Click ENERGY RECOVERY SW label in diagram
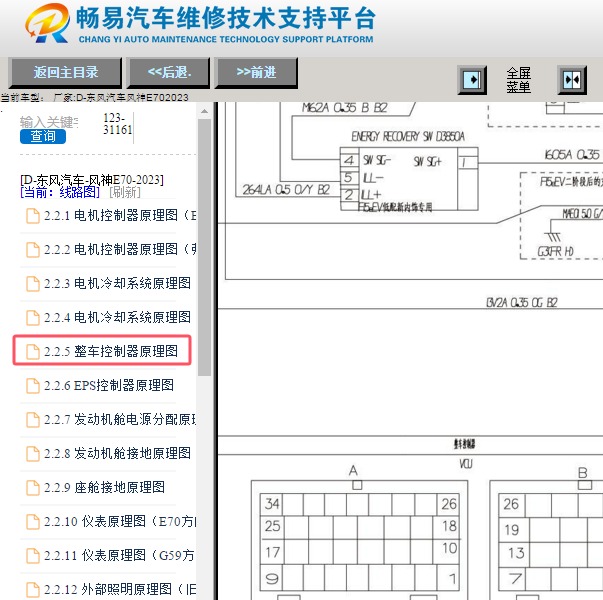The width and height of the screenshot is (603, 600). [408, 136]
